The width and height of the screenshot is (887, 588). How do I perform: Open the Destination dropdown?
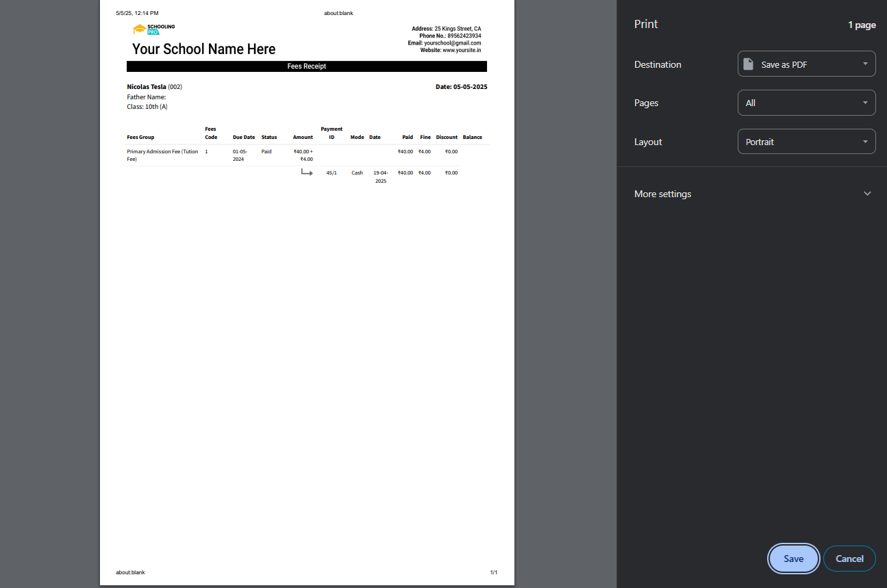click(806, 64)
